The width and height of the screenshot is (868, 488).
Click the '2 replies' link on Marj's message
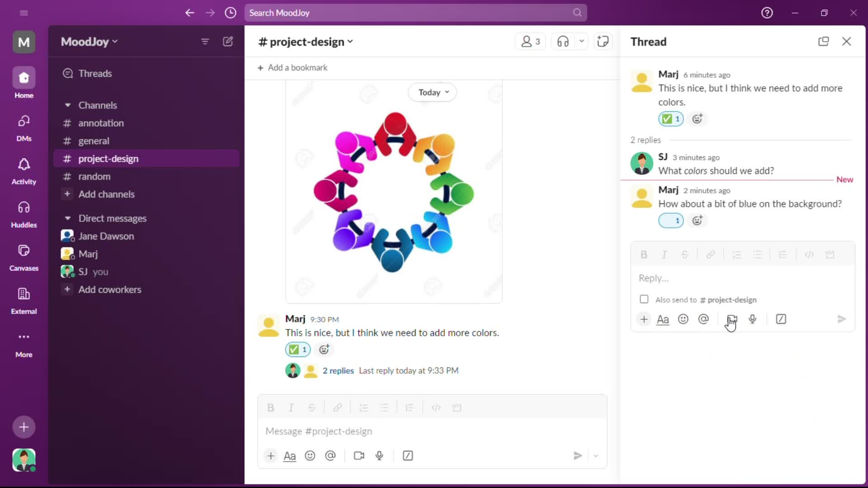[x=338, y=370]
